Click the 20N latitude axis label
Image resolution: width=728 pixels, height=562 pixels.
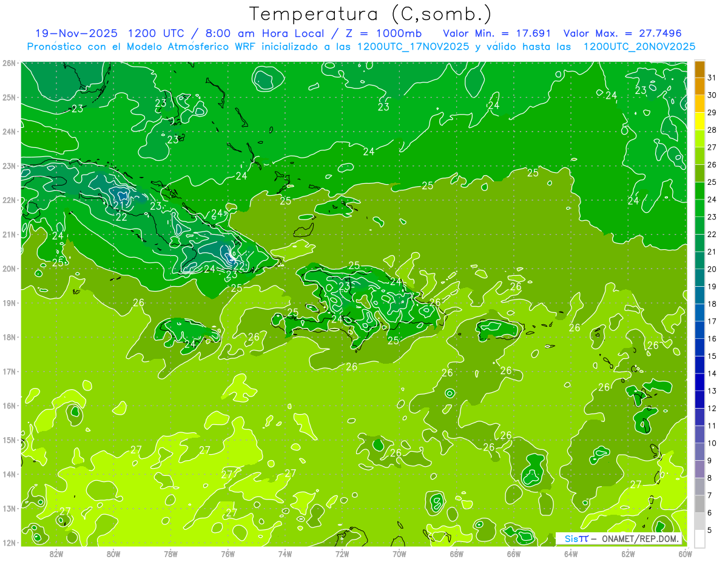point(8,269)
